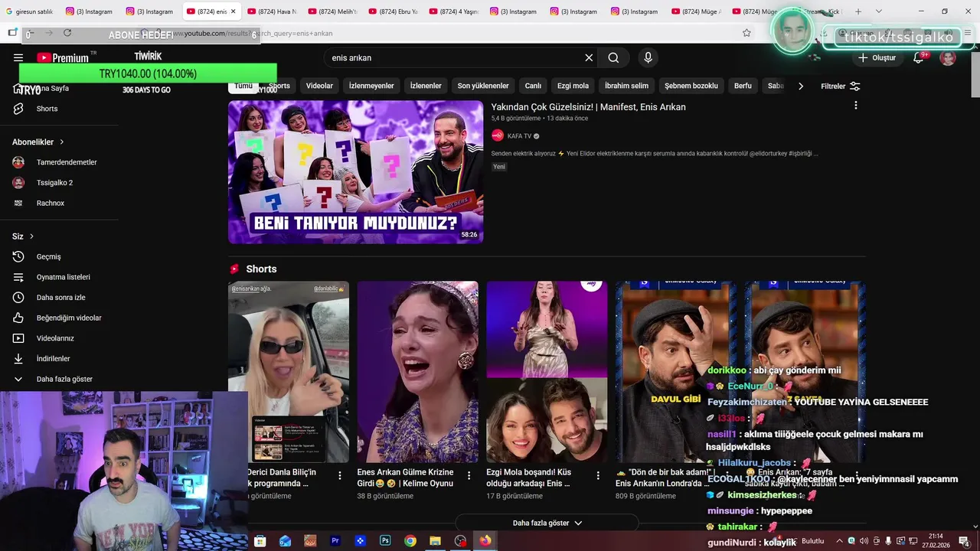Click the Oluştur create button
Viewport: 980px width, 551px height.
click(877, 57)
